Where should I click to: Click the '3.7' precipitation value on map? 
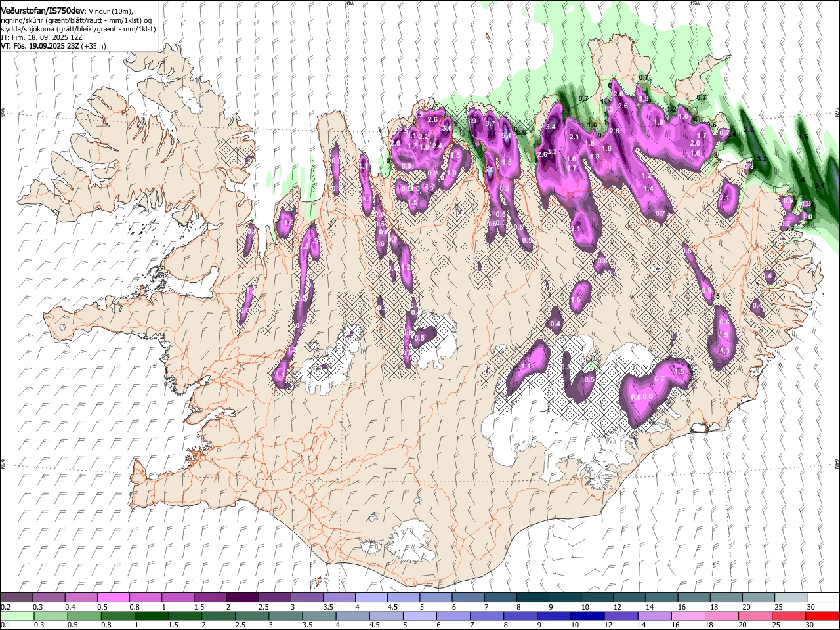pyautogui.click(x=490, y=123)
